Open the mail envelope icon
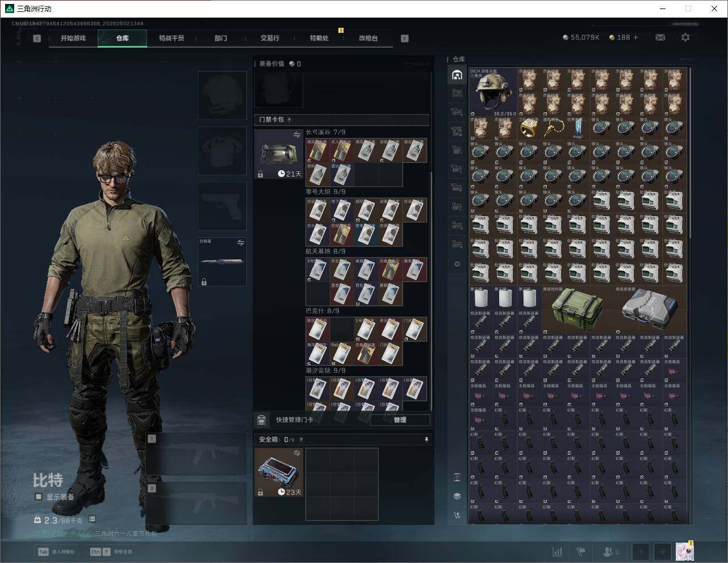 click(x=660, y=37)
